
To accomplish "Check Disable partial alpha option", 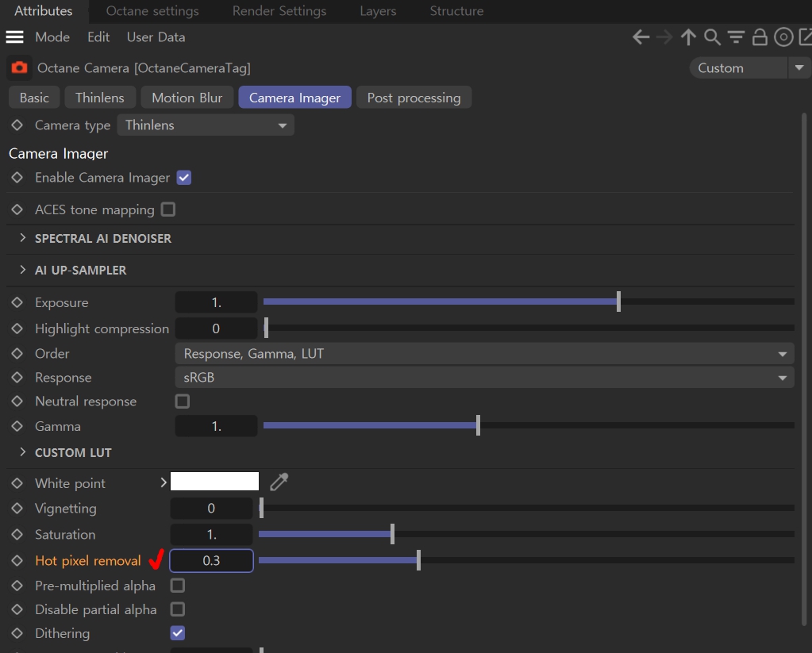I will tap(178, 609).
